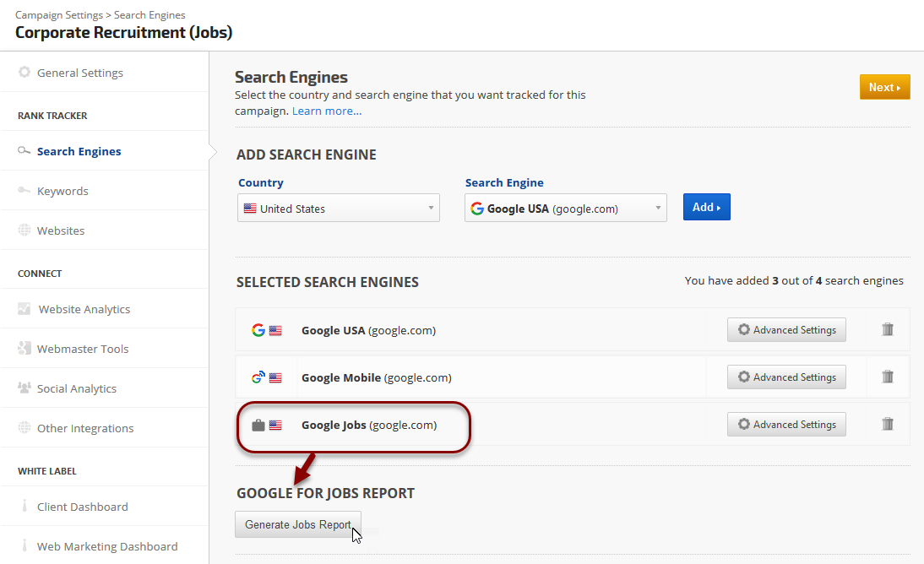The width and height of the screenshot is (924, 564).
Task: Follow the Learn more link
Action: pyautogui.click(x=327, y=111)
